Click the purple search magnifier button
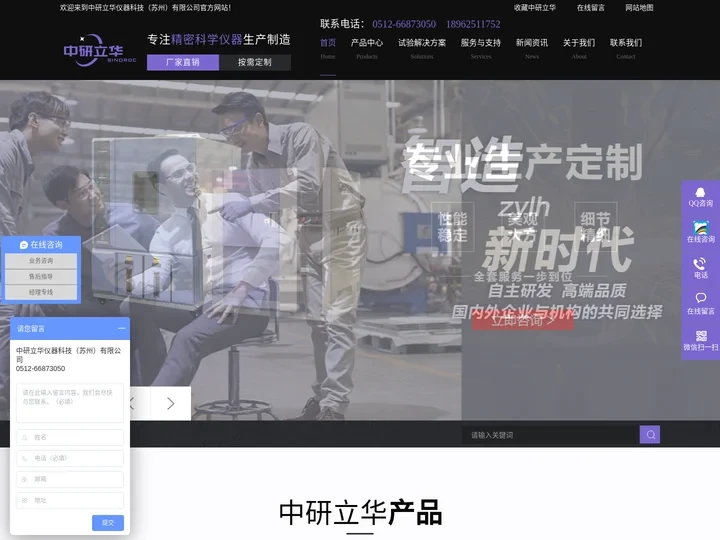 click(650, 434)
